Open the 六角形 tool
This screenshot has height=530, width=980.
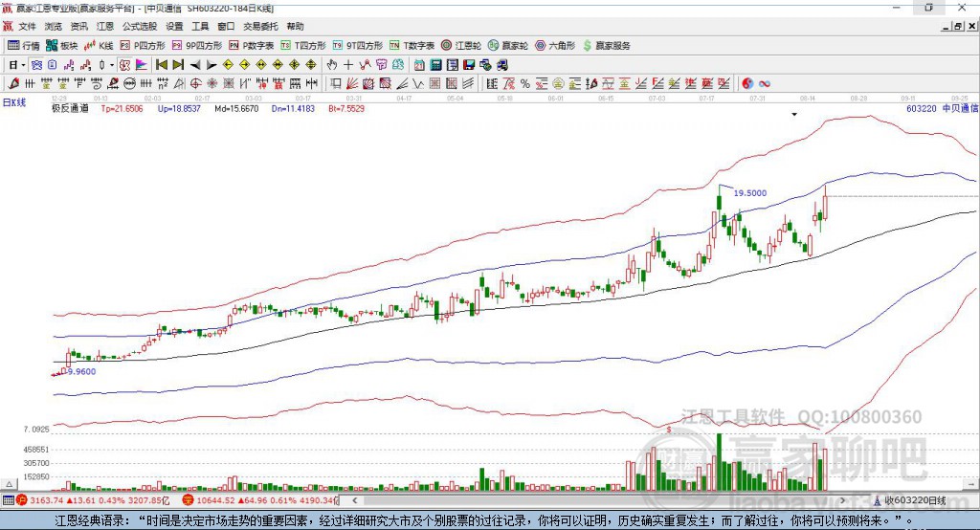tap(555, 46)
